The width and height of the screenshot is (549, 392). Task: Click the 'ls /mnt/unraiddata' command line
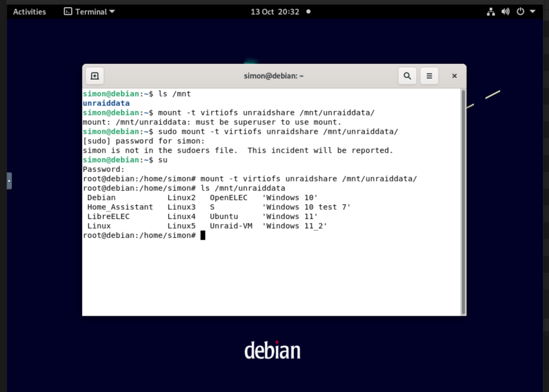(x=184, y=188)
